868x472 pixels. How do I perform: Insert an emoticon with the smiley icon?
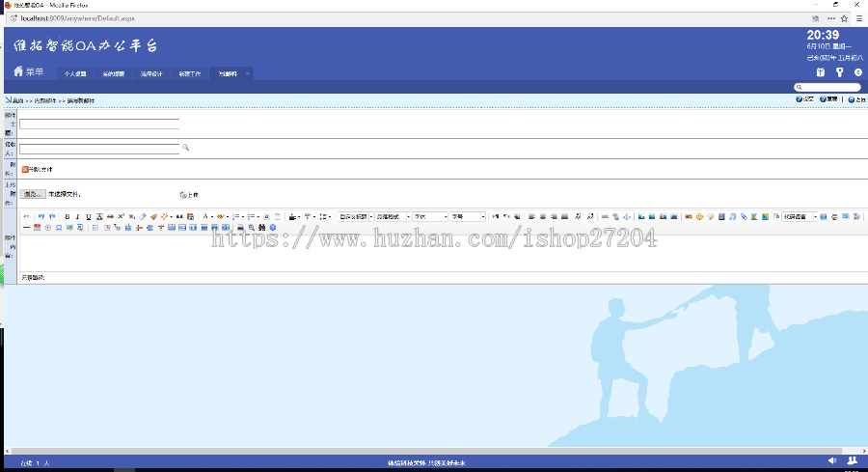point(699,216)
